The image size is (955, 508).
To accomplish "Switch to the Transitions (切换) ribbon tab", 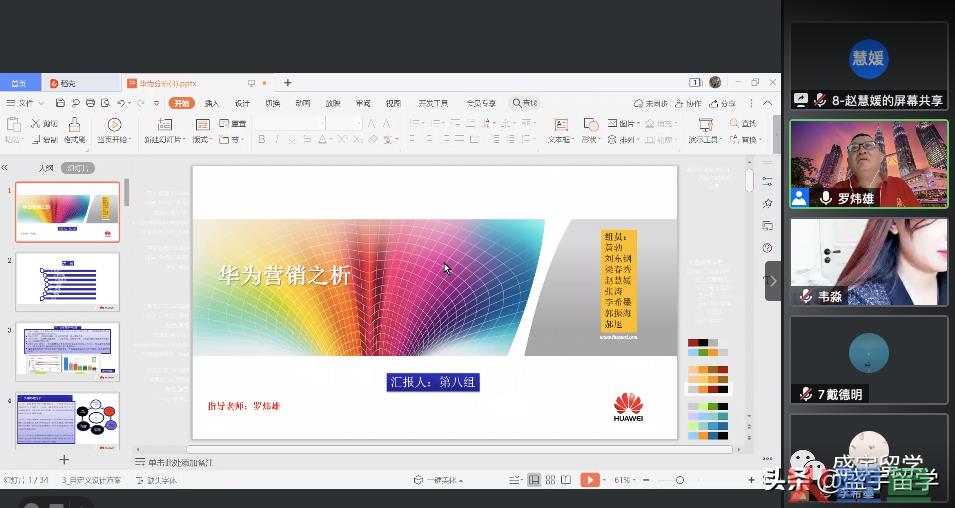I will point(272,104).
